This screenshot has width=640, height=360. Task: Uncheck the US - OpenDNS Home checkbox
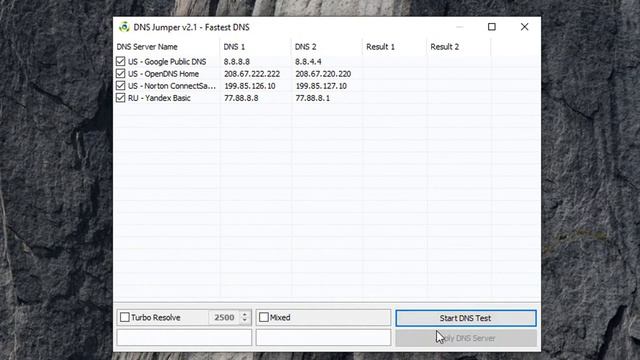[x=120, y=74]
